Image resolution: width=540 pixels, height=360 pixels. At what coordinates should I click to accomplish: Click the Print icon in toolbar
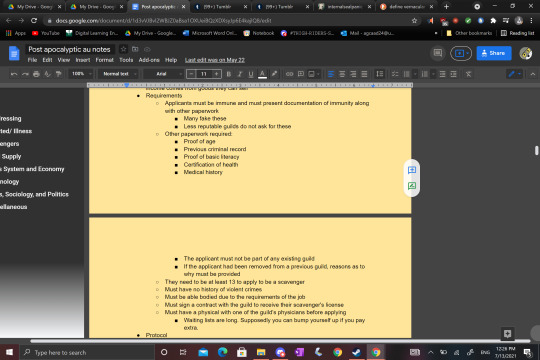tap(36, 74)
